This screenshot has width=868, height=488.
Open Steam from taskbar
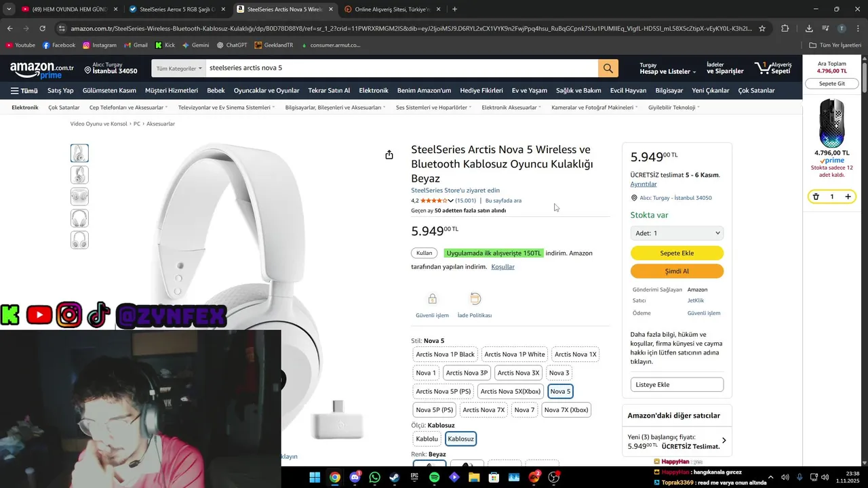tap(395, 478)
